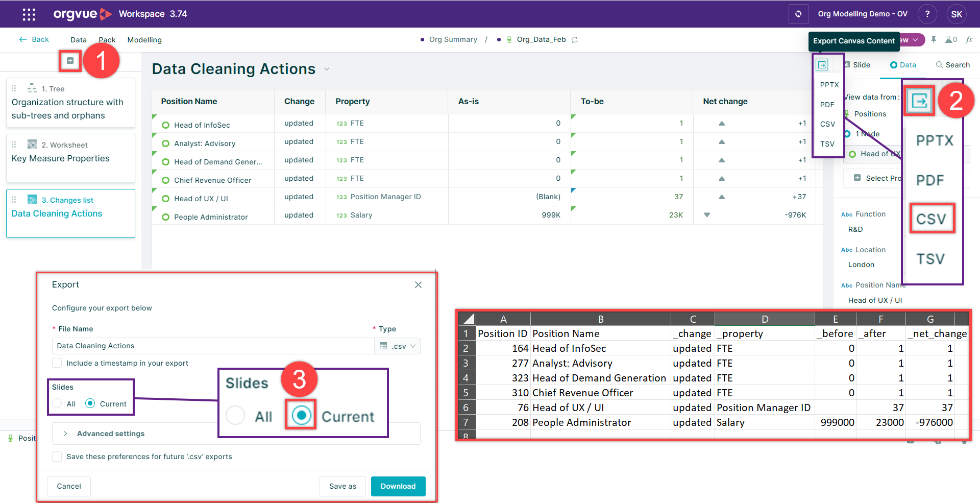980x503 pixels.
Task: Open the fx expression icon
Action: pos(969,39)
